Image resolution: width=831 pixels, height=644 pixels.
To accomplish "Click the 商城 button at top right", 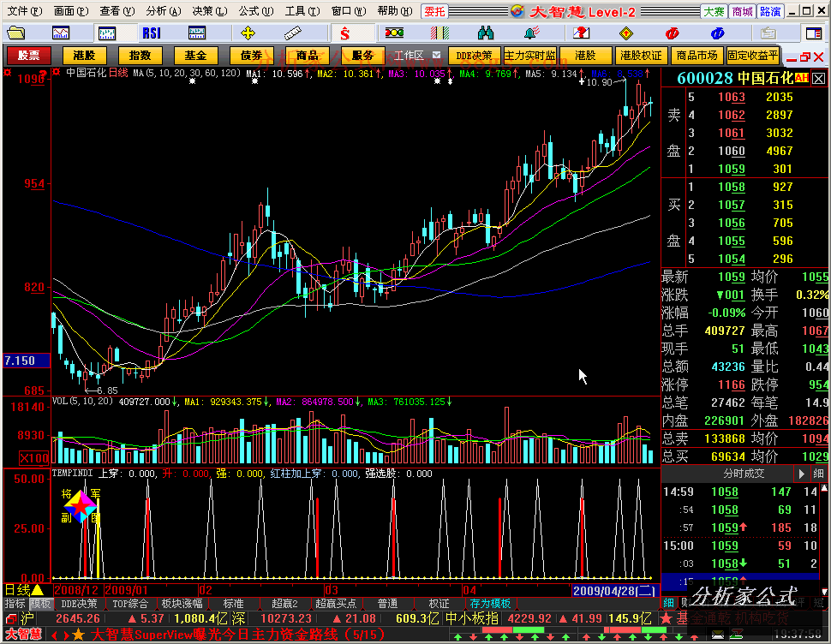I will (742, 11).
